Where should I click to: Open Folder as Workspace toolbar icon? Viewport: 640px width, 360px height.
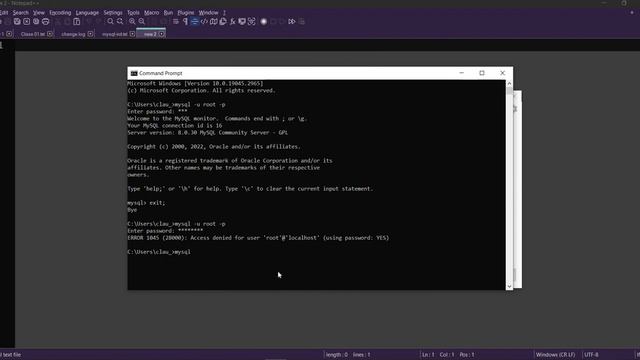tap(242, 22)
